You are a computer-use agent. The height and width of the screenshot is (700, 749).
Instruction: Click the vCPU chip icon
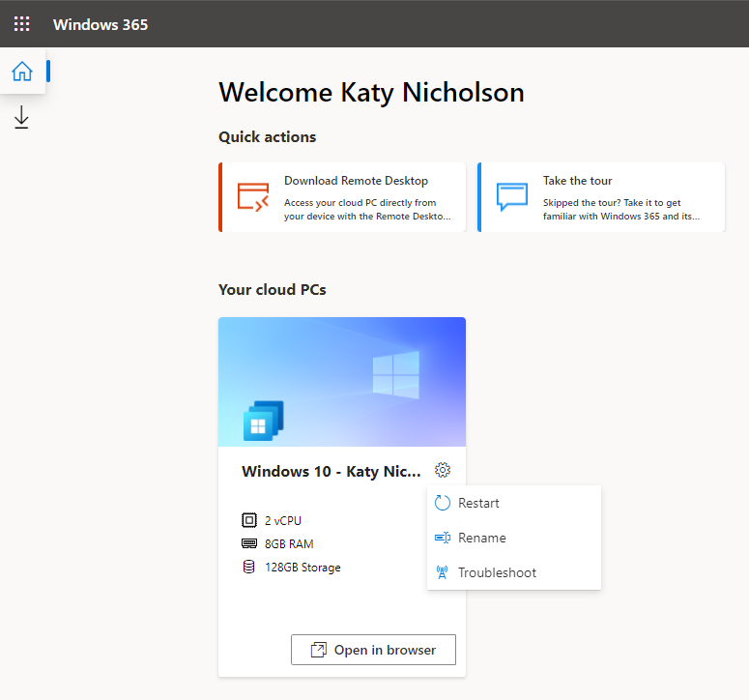coord(249,520)
